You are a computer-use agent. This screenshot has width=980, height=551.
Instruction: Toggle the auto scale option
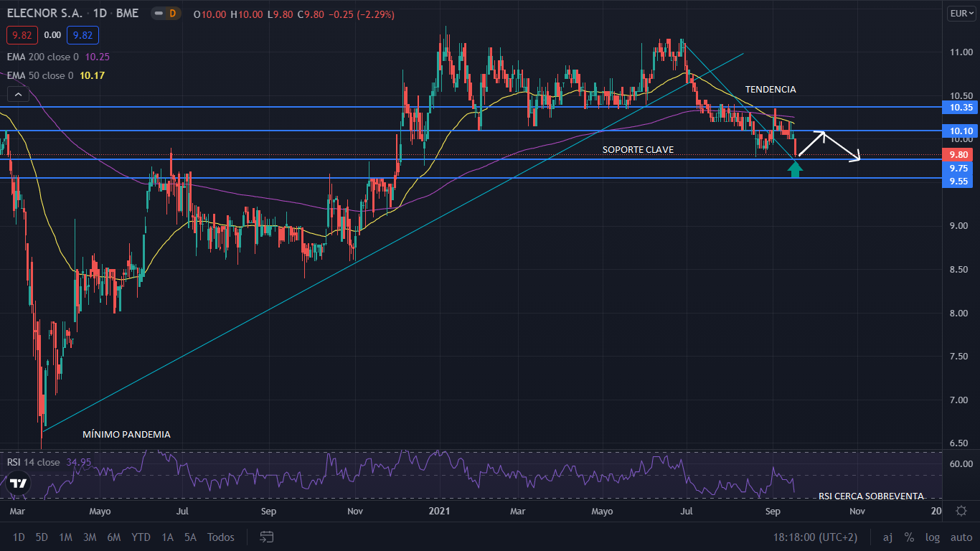tap(961, 537)
